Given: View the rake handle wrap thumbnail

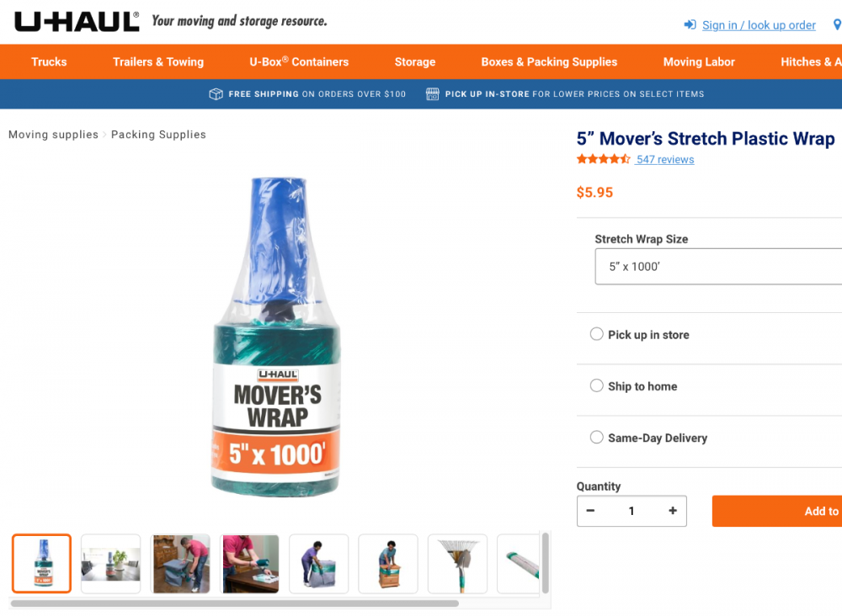Looking at the screenshot, I should pyautogui.click(x=457, y=564).
